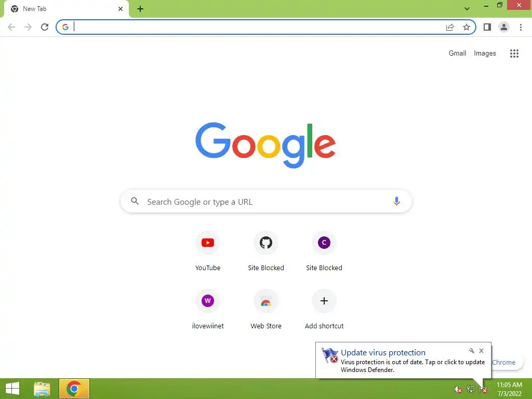Open the taskbar clock and date

509,389
